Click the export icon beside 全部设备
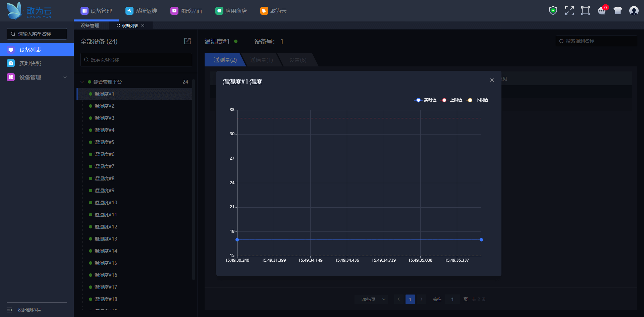The width and height of the screenshot is (644, 317). pos(187,41)
